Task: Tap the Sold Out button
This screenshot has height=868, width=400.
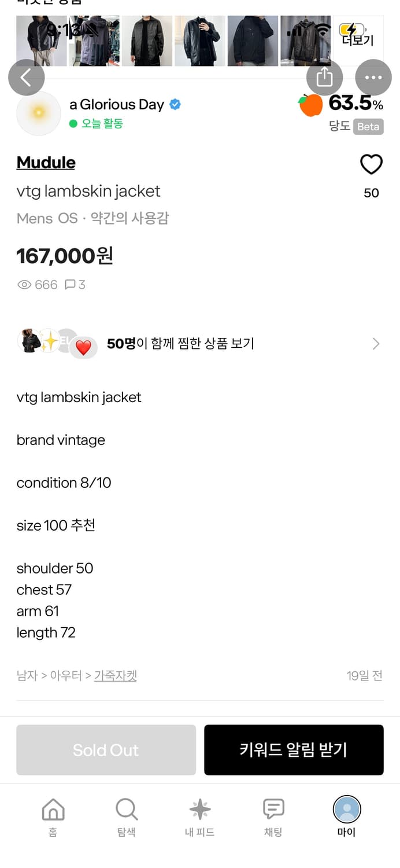Action: point(106,749)
